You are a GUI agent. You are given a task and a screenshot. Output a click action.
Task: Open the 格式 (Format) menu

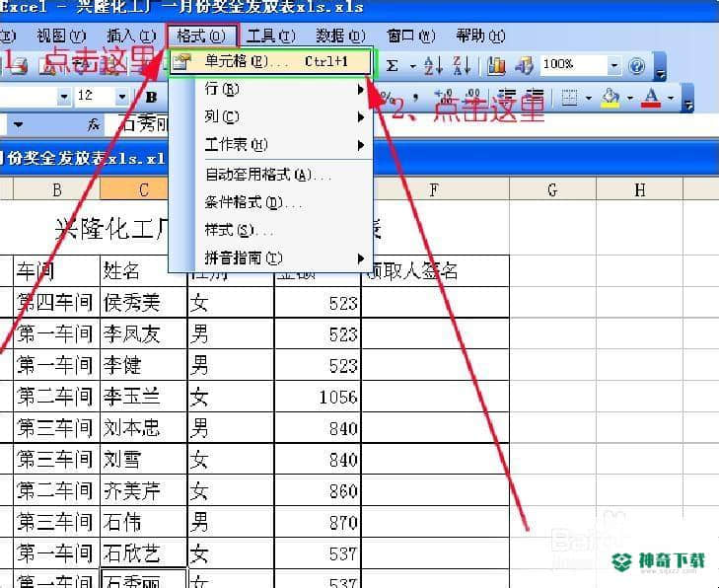click(202, 36)
